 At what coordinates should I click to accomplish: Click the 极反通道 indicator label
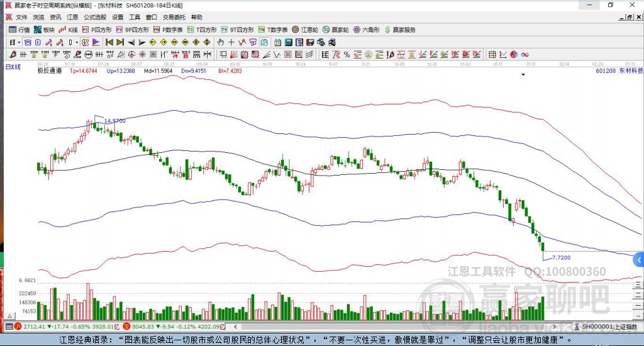(x=50, y=70)
